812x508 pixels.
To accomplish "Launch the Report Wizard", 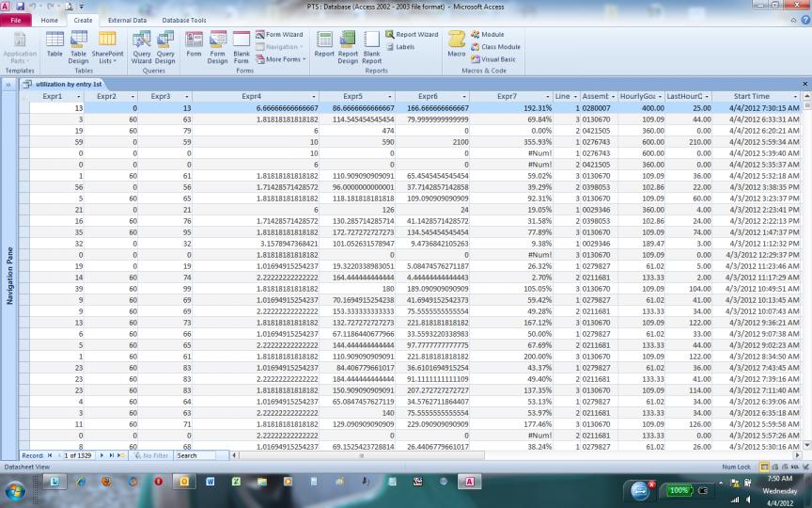I will point(412,34).
